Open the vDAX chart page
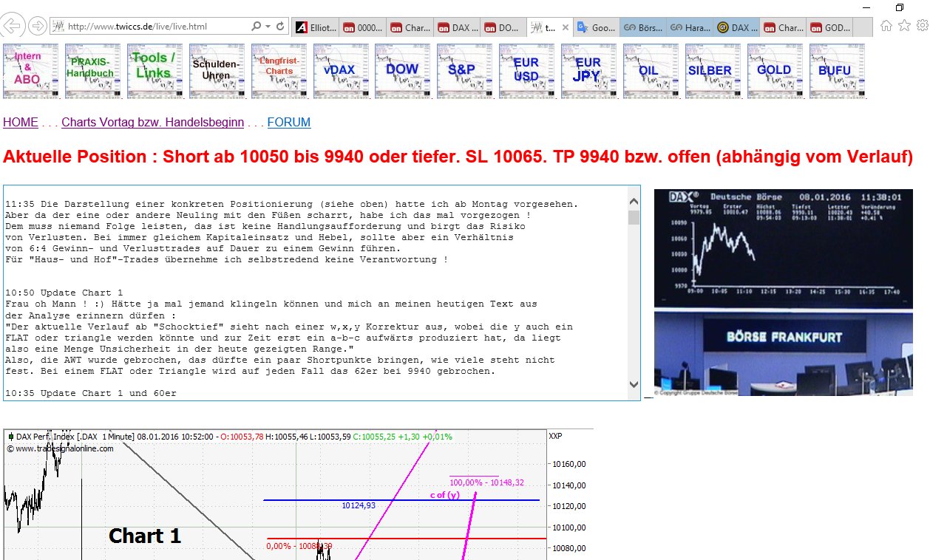Viewport: 930px width, 560px height. [x=339, y=70]
